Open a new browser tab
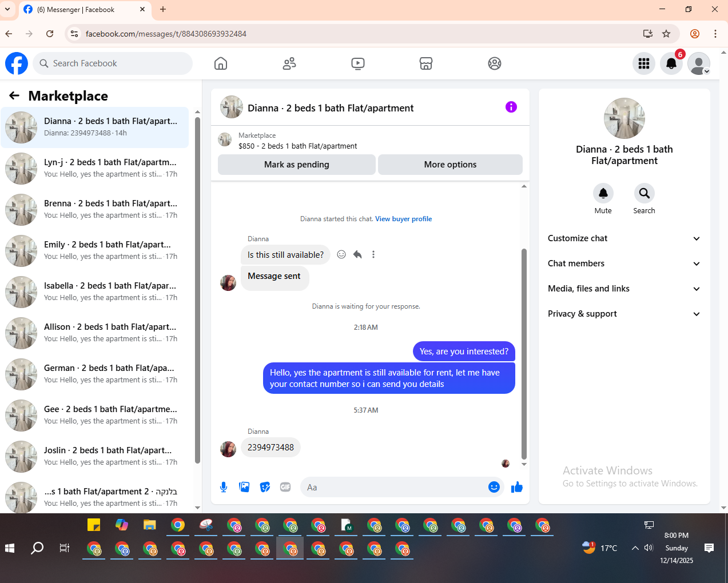Image resolution: width=728 pixels, height=583 pixels. [x=163, y=9]
